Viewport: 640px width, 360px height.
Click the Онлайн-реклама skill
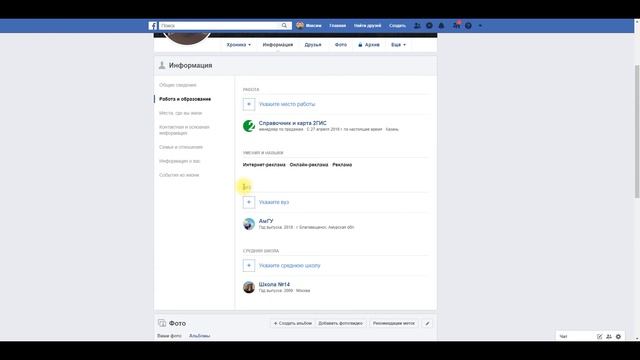[309, 165]
